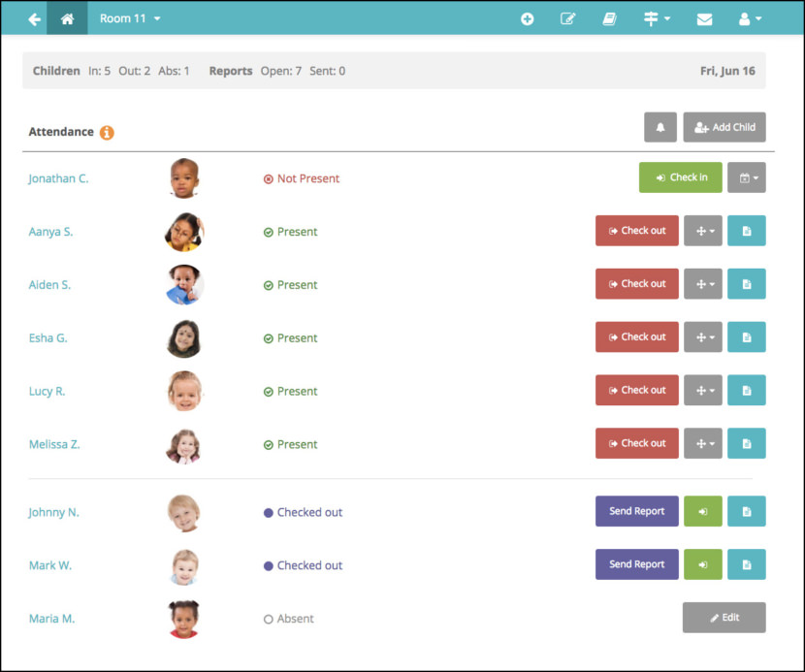Screen dimensions: 805x672
Task: Click the 'Absent' status for Maria M.
Action: click(x=288, y=619)
